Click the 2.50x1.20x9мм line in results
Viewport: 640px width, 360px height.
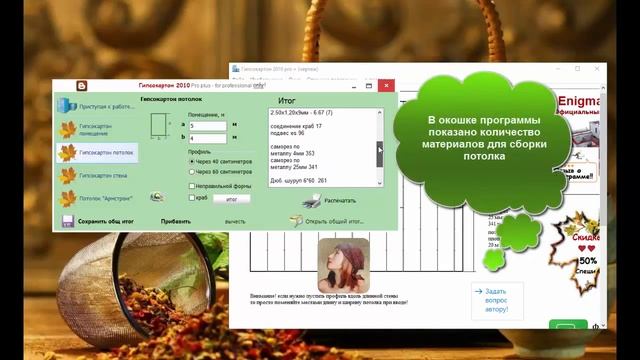(301, 112)
